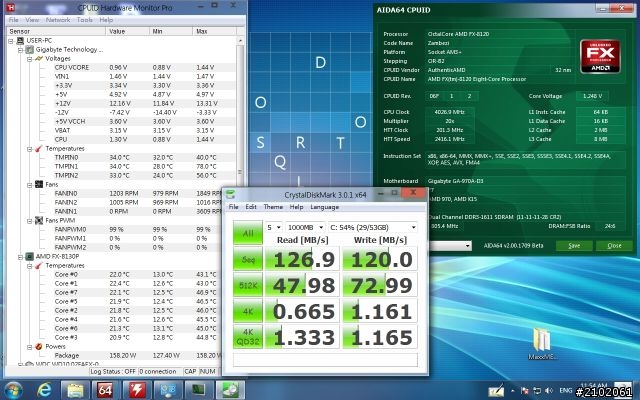
Task: Launch Internet Explorer from the taskbar
Action: (x=44, y=391)
